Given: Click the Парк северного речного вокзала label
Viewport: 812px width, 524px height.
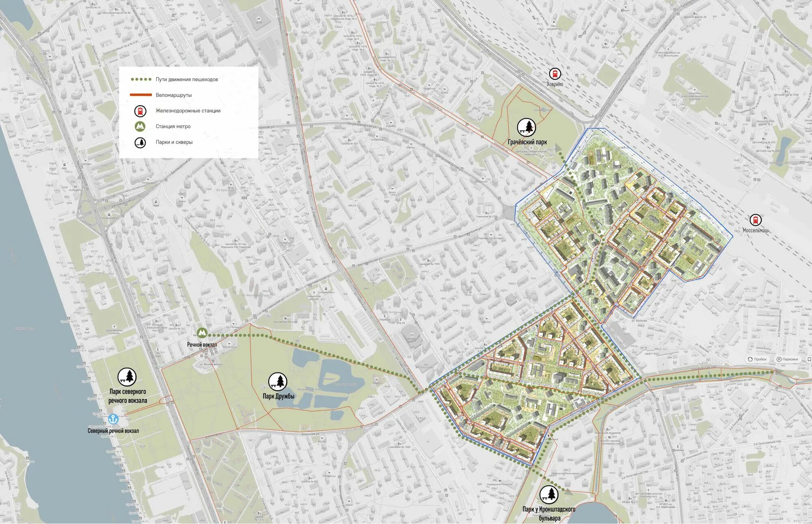Looking at the screenshot, I should click(x=127, y=396).
